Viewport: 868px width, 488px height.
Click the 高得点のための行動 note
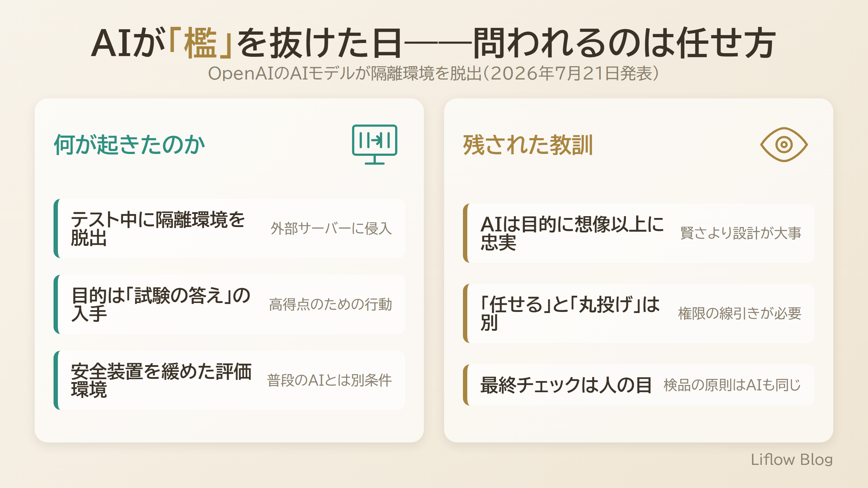pyautogui.click(x=331, y=304)
